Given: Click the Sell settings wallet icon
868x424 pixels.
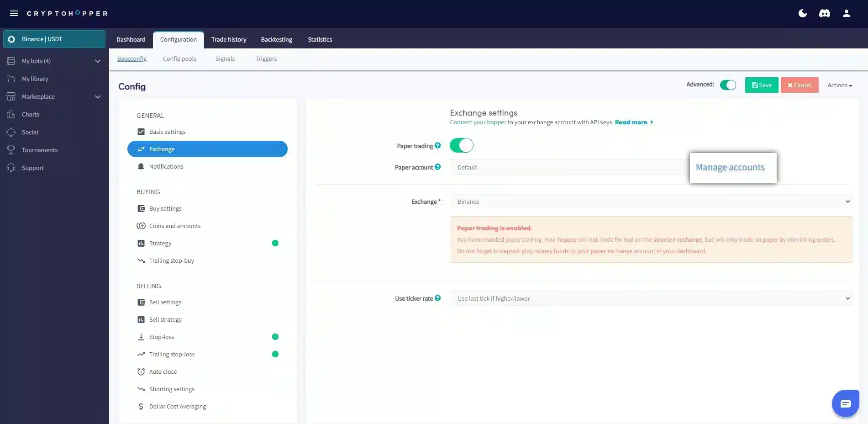Looking at the screenshot, I should click(141, 302).
